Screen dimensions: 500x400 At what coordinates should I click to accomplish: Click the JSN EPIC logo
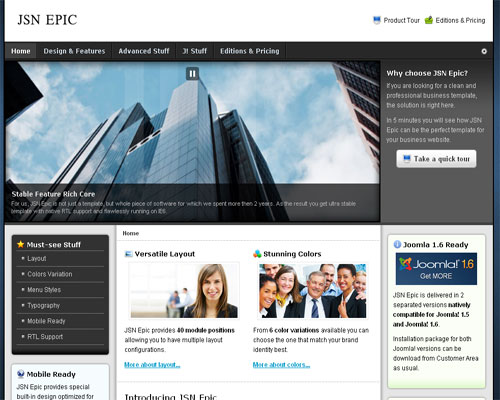click(47, 20)
